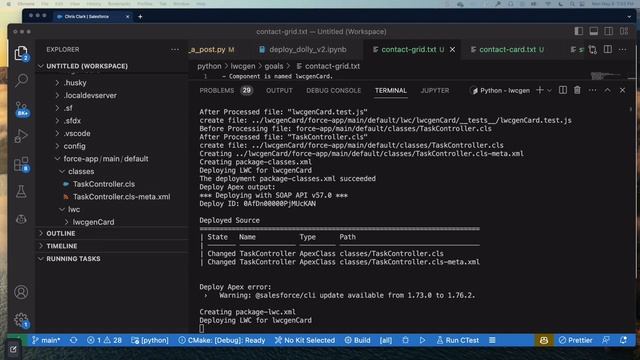Expand the TIMELINE section
Screen dimensions: 640x360
(62, 246)
